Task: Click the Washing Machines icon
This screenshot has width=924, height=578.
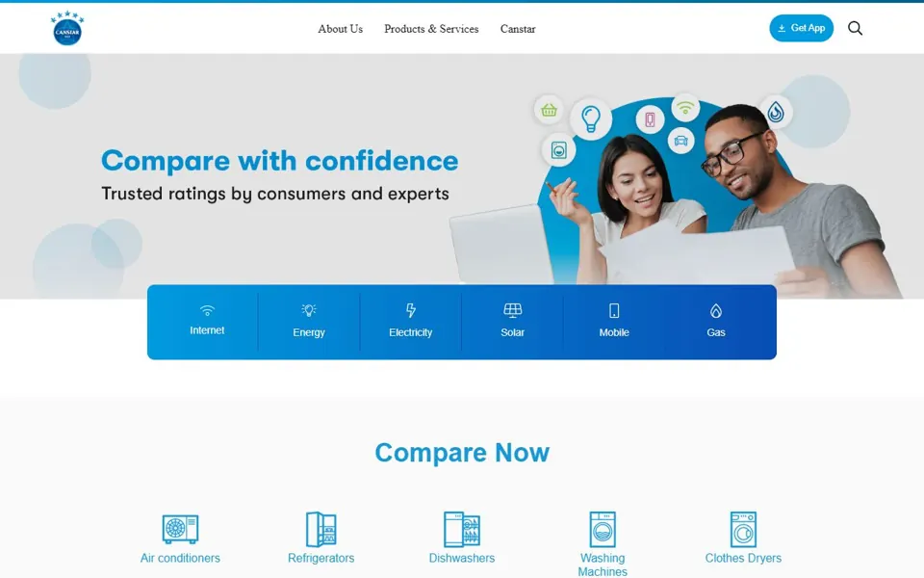Action: click(x=603, y=529)
